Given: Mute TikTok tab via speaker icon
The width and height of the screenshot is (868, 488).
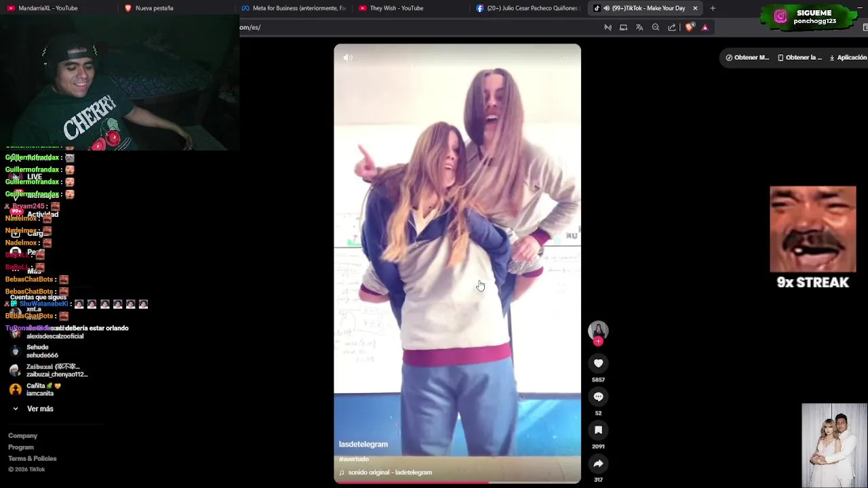Looking at the screenshot, I should pos(606,8).
